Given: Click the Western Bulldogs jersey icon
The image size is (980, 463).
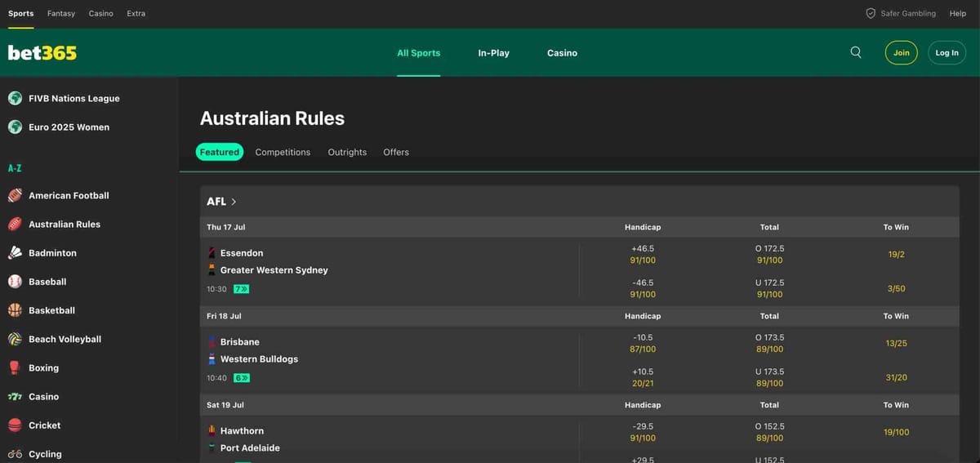Looking at the screenshot, I should (x=212, y=358).
